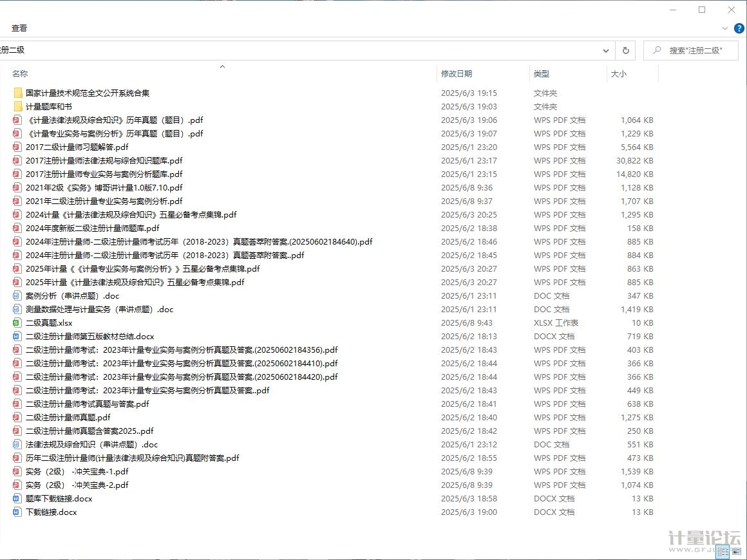
Task: Click the 计量题库和书 folder icon
Action: [x=17, y=106]
